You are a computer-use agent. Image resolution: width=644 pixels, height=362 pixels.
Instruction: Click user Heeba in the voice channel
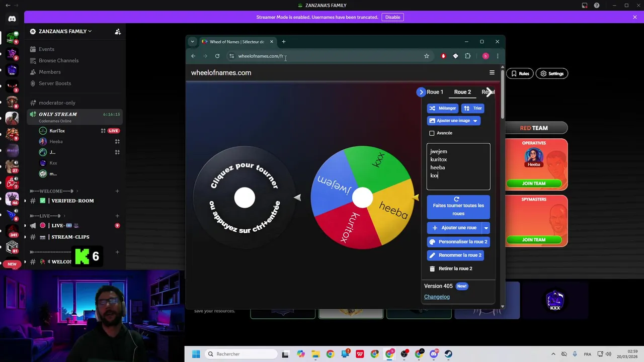[x=56, y=142]
